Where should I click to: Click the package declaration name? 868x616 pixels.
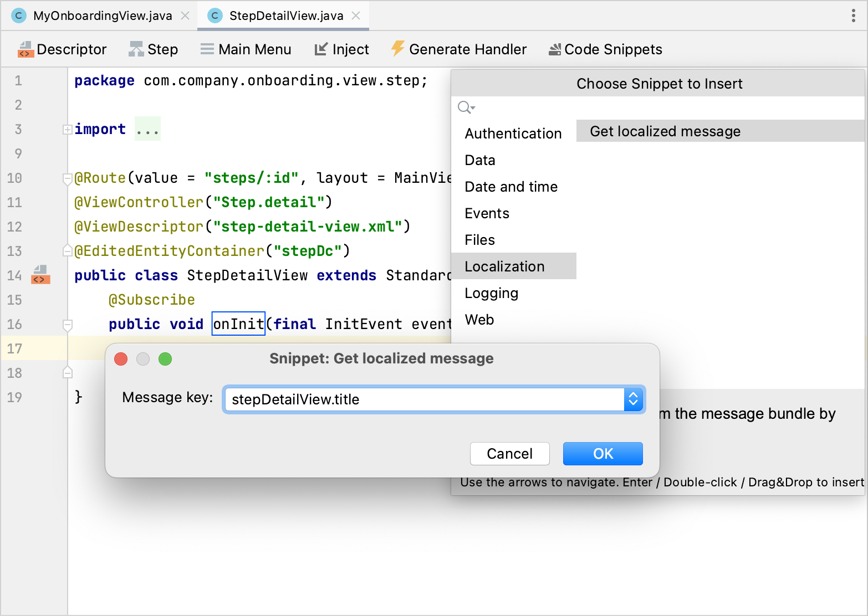tap(282, 80)
